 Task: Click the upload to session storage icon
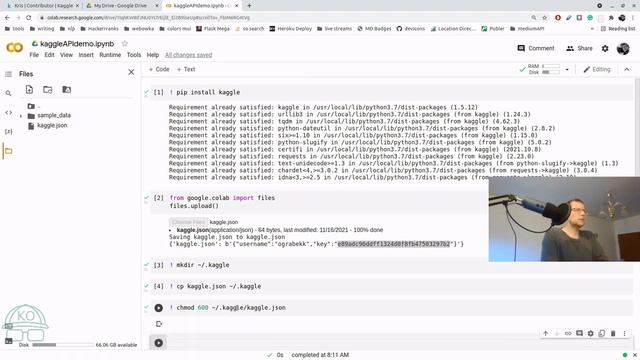coord(29,89)
